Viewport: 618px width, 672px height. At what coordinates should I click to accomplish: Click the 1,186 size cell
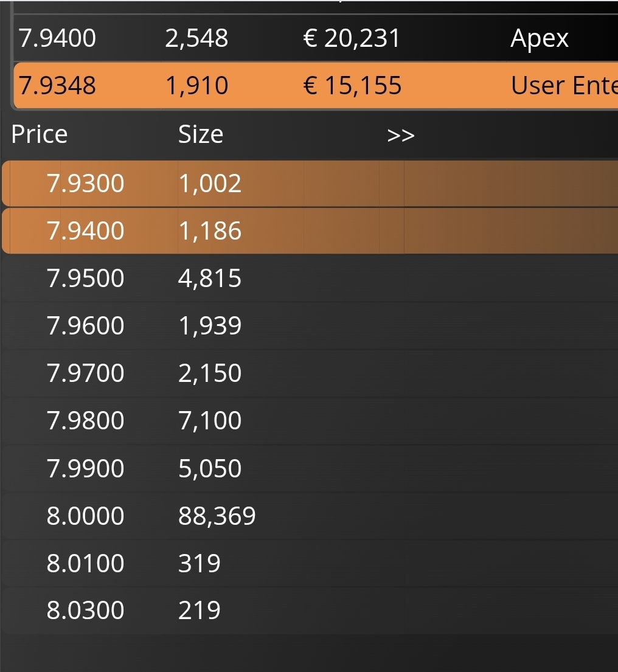click(210, 231)
